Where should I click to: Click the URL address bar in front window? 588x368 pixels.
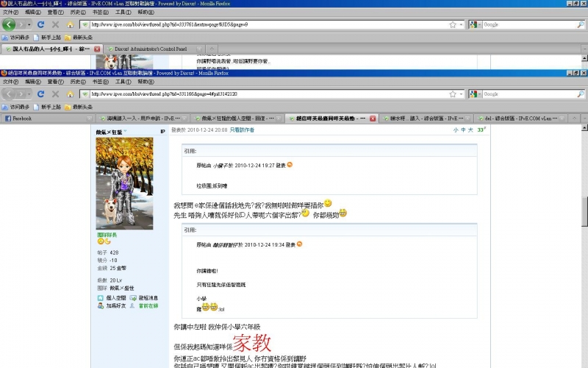[x=272, y=94]
